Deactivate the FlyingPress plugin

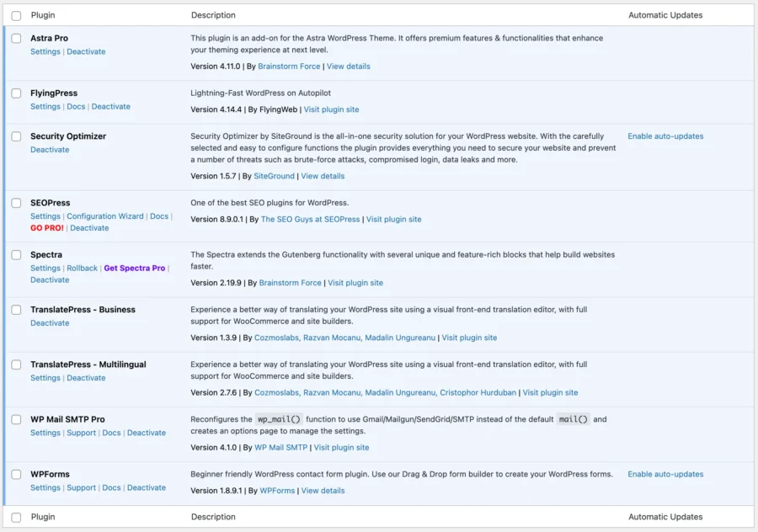[x=110, y=106]
